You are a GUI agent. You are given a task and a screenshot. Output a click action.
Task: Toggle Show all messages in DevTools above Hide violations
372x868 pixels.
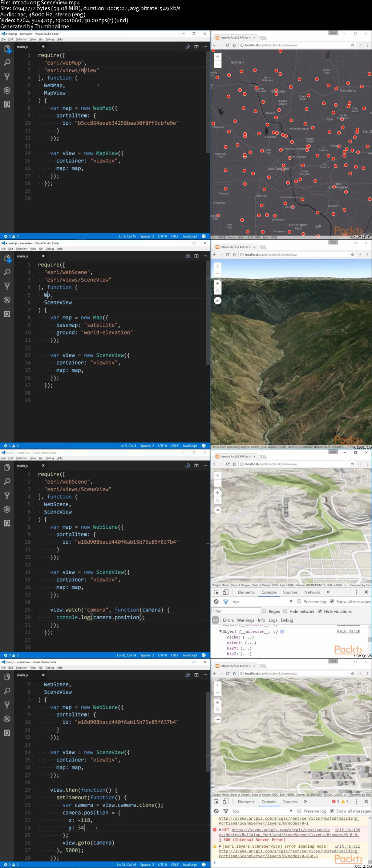(x=332, y=601)
